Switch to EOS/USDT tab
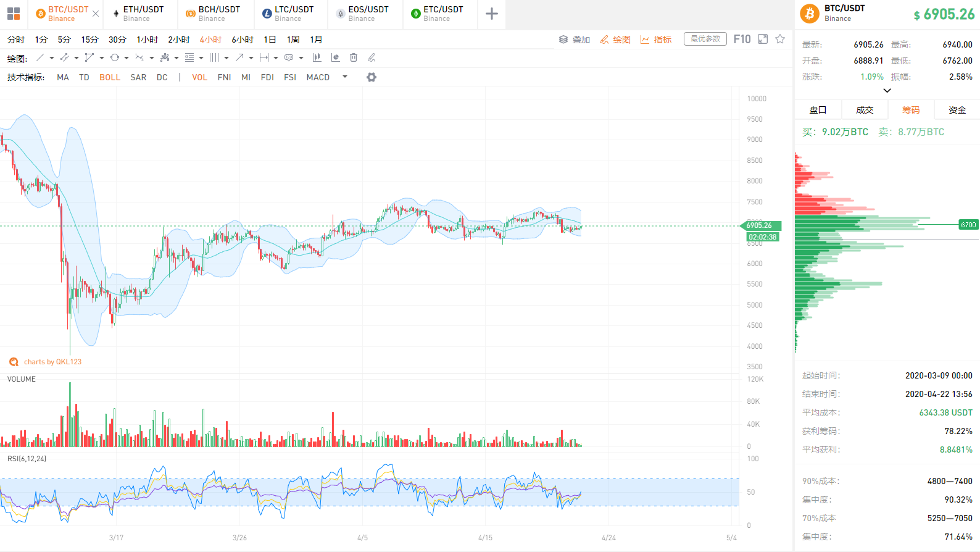This screenshot has height=552, width=980. 364,14
